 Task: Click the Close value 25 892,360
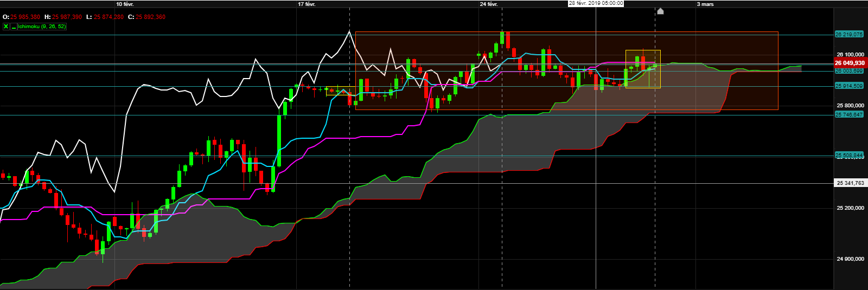(150, 17)
